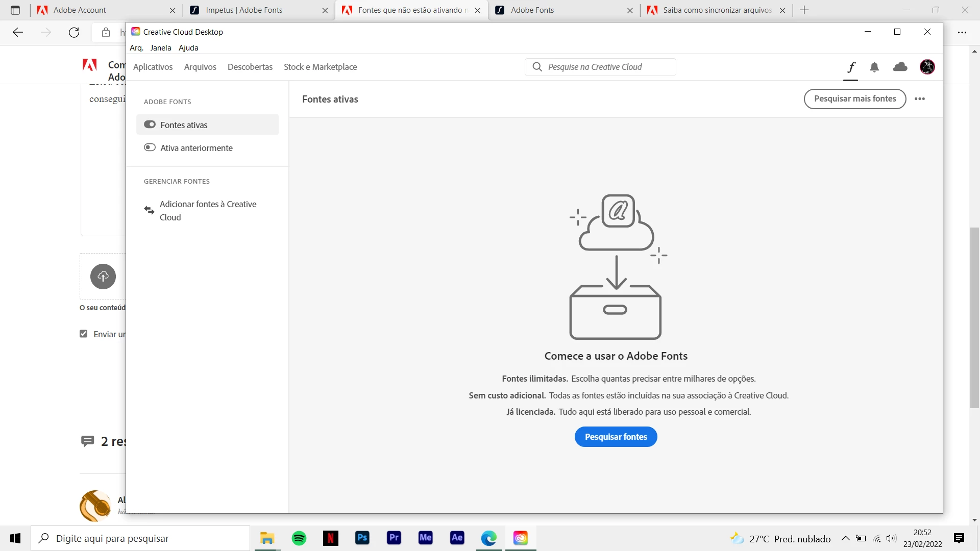
Task: Open Media Encoder from taskbar
Action: pyautogui.click(x=426, y=538)
